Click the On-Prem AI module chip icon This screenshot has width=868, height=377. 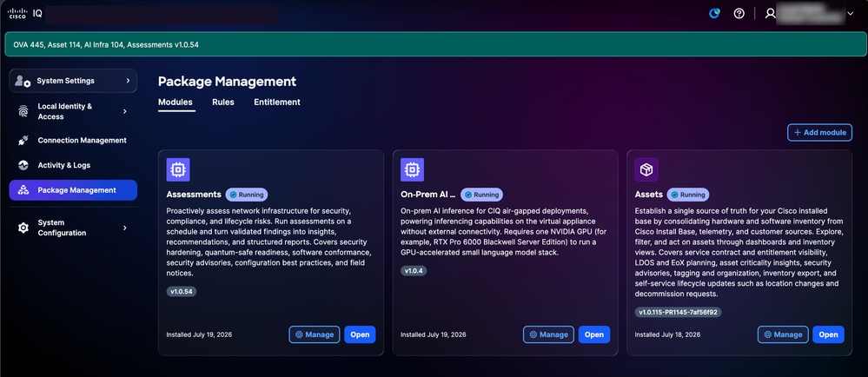coord(413,170)
